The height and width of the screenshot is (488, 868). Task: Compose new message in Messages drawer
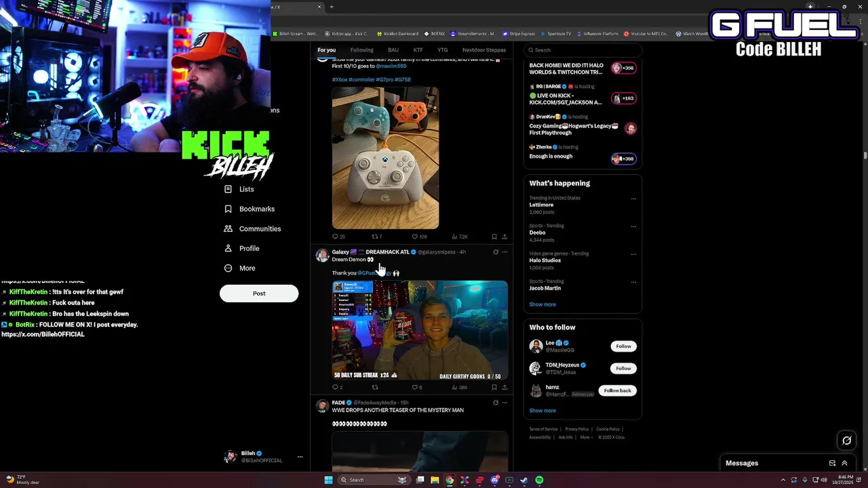pos(832,463)
